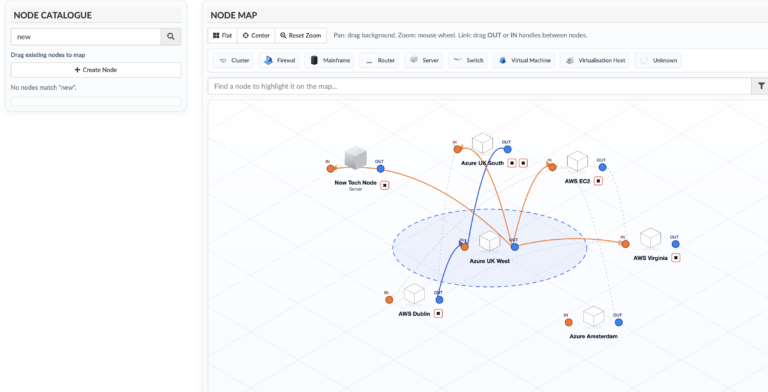
Task: Click the orange IN handle of AWS EC2
Action: 552,167
